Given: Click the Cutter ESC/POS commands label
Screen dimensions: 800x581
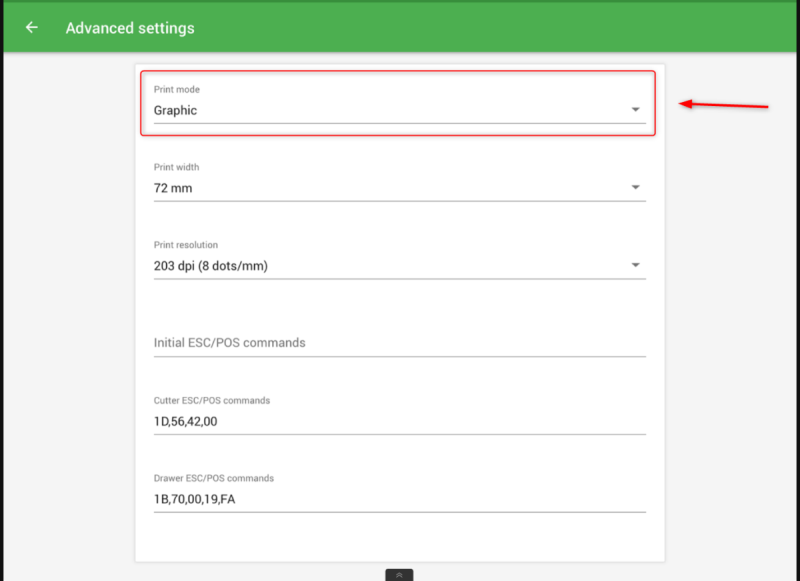Looking at the screenshot, I should tap(212, 400).
